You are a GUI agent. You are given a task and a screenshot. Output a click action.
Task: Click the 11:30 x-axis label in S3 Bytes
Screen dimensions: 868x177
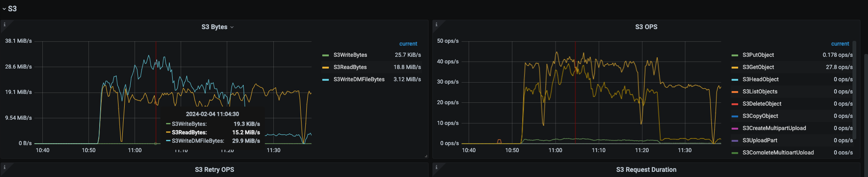273,150
